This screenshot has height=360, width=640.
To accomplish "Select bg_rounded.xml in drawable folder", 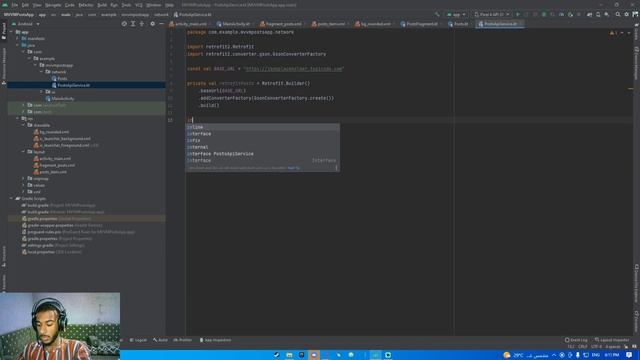I will click(51, 132).
